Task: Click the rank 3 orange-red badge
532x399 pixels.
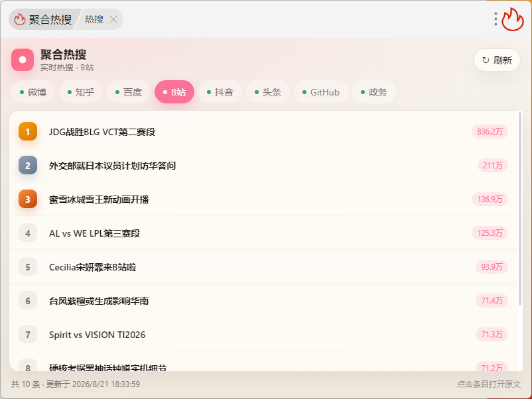Action: [x=28, y=199]
